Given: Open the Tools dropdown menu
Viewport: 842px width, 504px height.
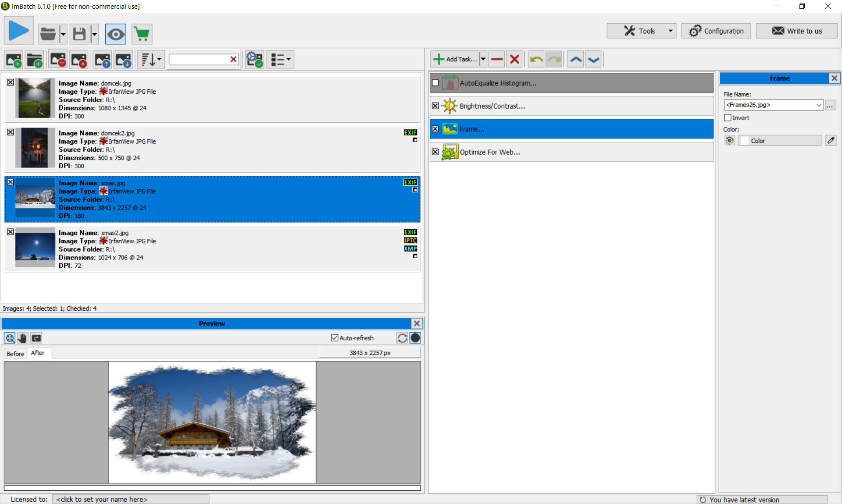Looking at the screenshot, I should [670, 31].
